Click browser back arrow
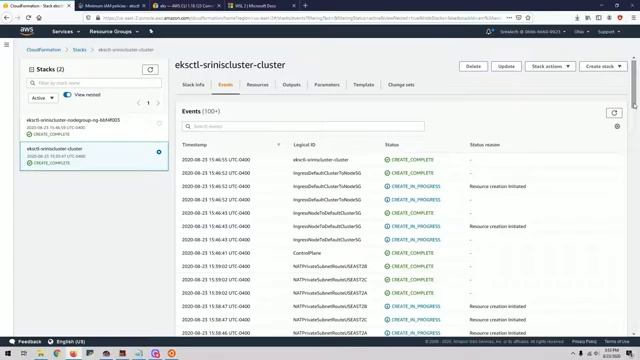Screen dimensions: 640x360 pyautogui.click(x=7, y=18)
